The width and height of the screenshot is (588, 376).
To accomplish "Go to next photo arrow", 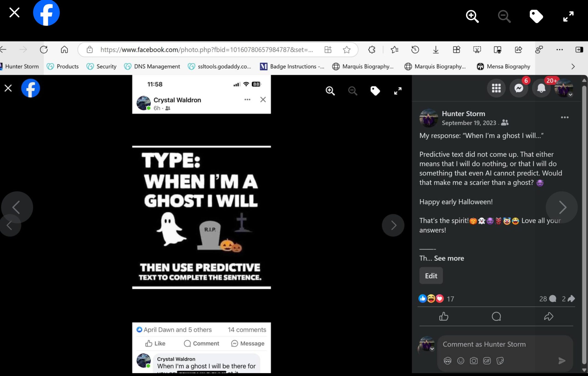I will tap(562, 207).
